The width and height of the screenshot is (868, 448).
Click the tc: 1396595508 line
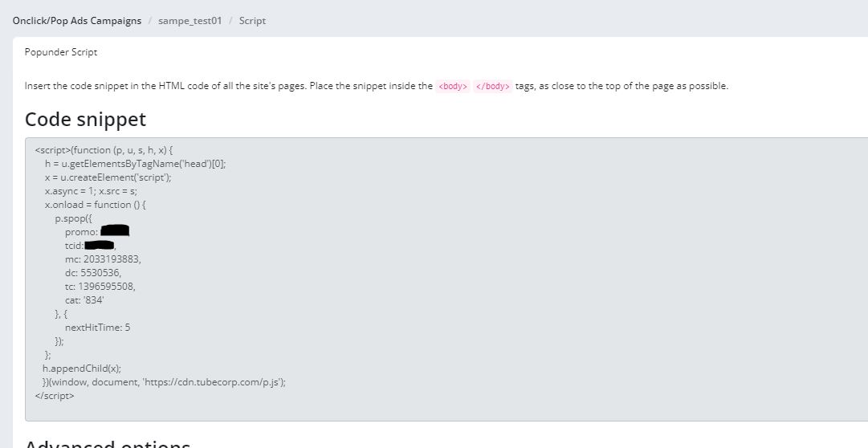click(100, 287)
